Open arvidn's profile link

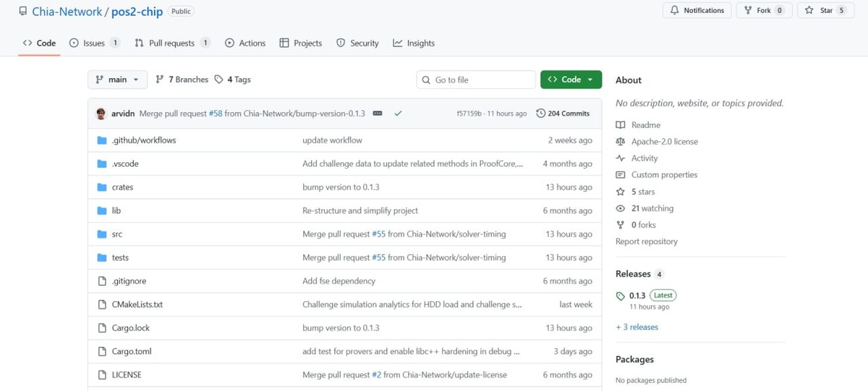pos(123,114)
